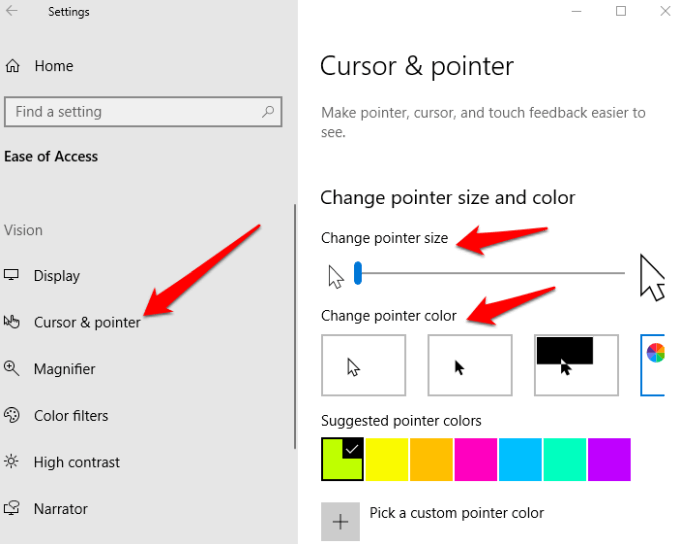
Task: Open the Display settings page
Action: point(57,276)
